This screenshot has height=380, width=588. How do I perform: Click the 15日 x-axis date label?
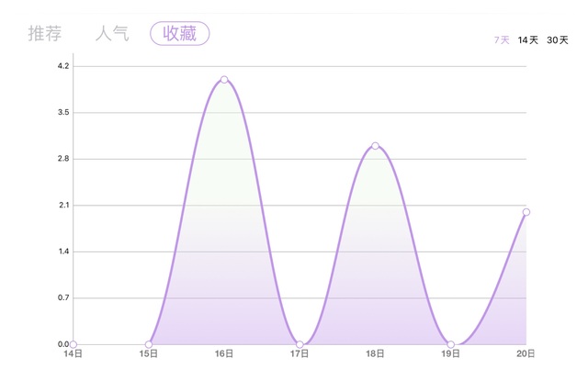(x=149, y=353)
